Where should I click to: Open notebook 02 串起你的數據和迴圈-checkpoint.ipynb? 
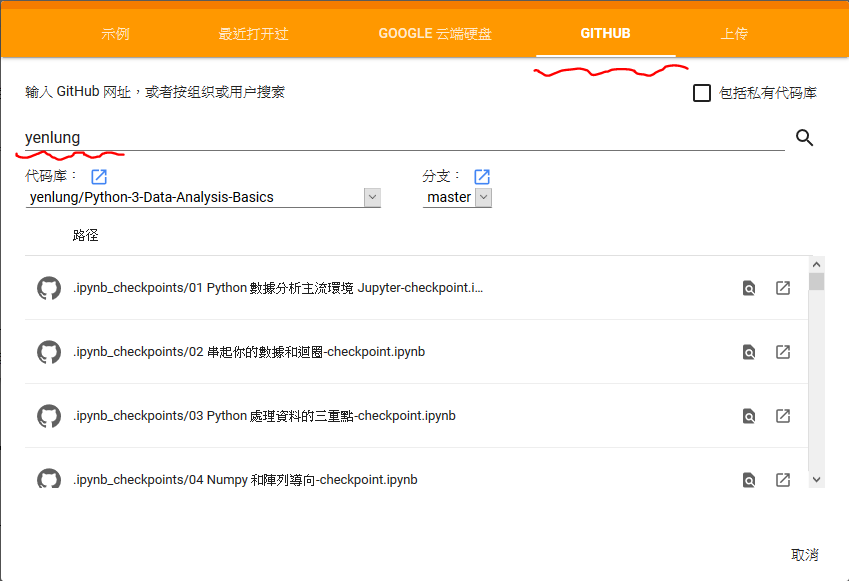tap(249, 351)
